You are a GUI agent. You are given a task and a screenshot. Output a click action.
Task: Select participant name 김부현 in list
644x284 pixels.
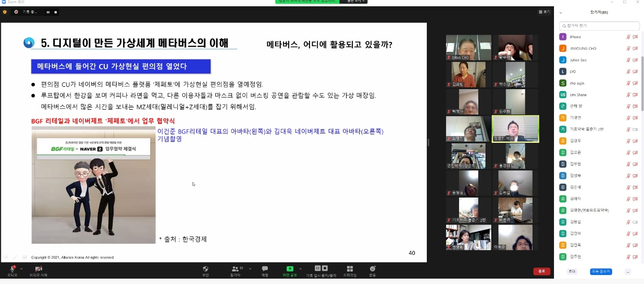click(x=575, y=164)
